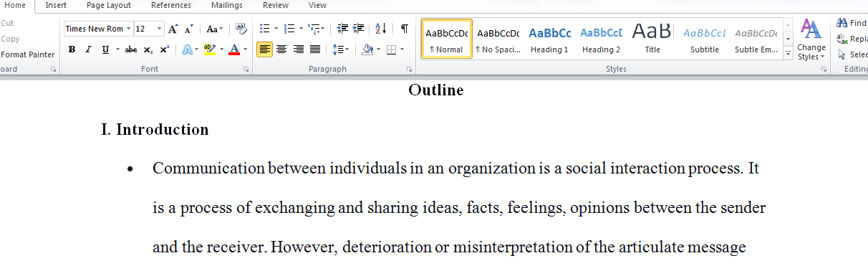Apply the Subtitle style
Viewport: 868px width, 271px height.
pos(705,39)
